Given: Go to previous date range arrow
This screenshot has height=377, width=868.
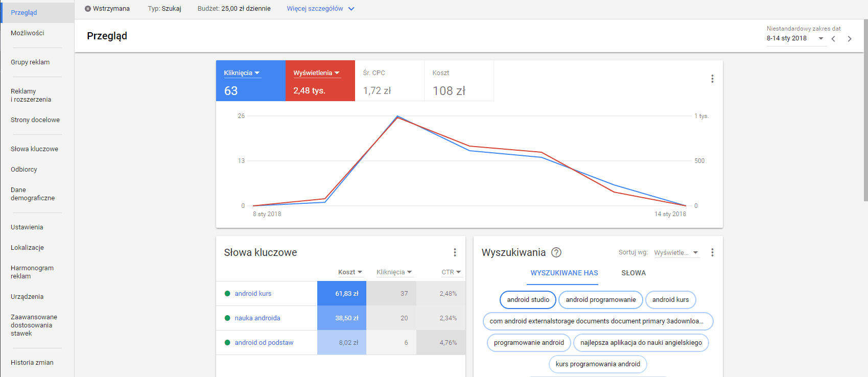Looking at the screenshot, I should pos(833,39).
